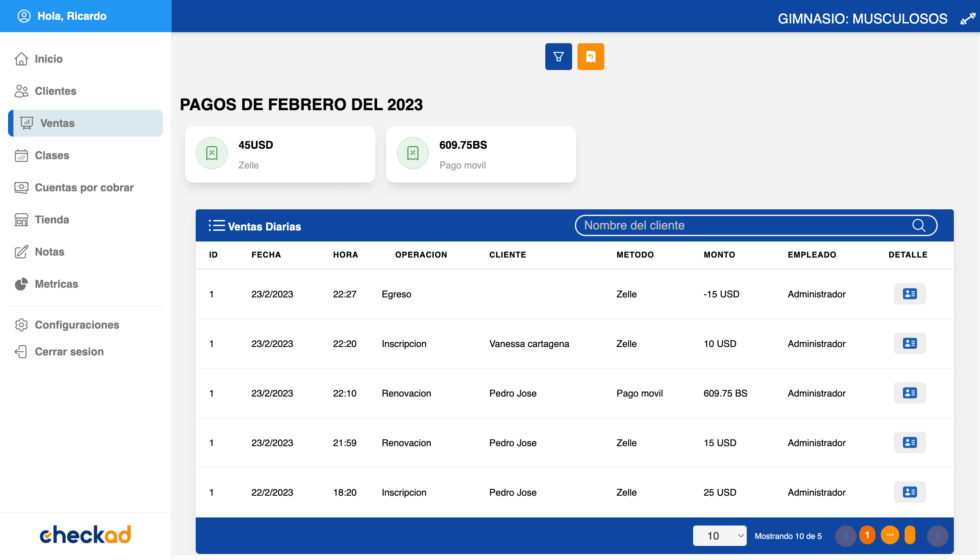Open the filter options funnel icon
This screenshot has width=980, height=560.
pyautogui.click(x=558, y=56)
